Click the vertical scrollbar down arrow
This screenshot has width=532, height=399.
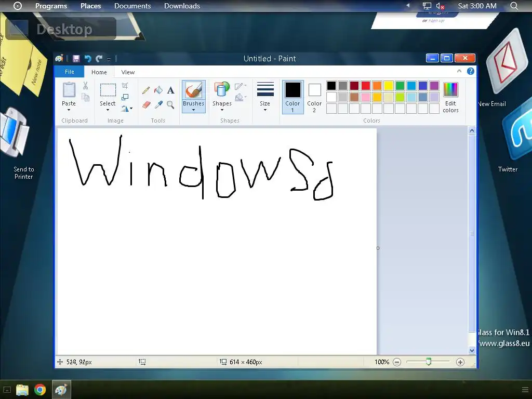[x=472, y=350]
